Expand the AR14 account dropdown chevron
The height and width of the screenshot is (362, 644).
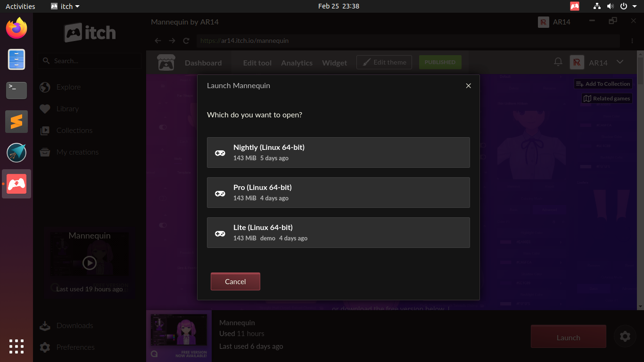tap(620, 62)
